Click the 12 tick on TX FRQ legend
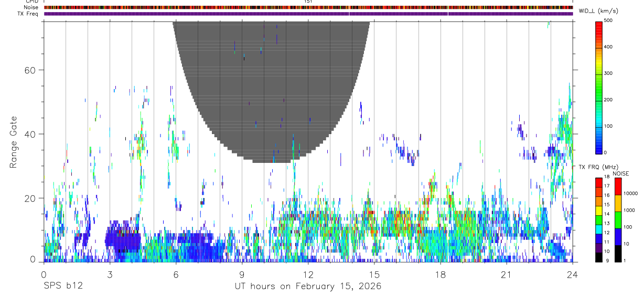This screenshot has width=644, height=297. [607, 233]
